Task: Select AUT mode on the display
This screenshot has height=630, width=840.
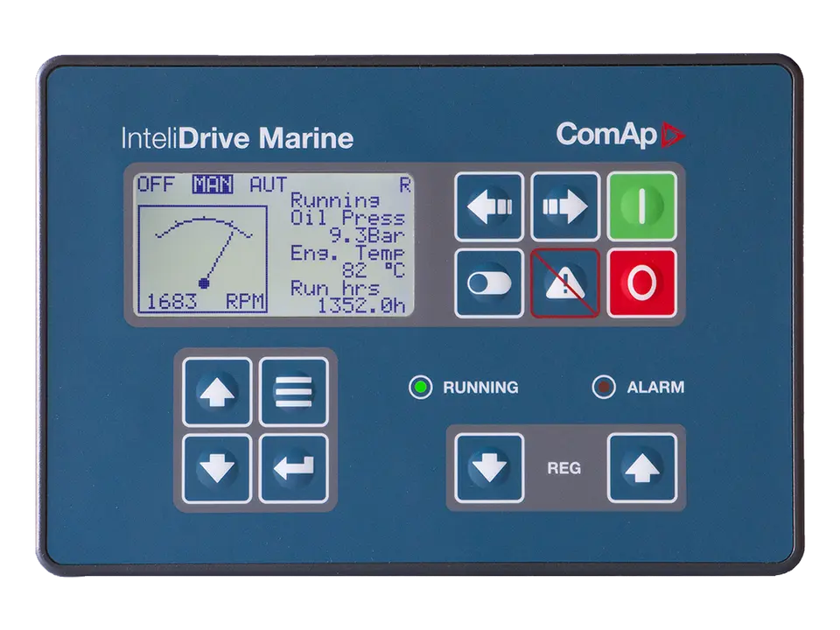Action: pos(269,185)
